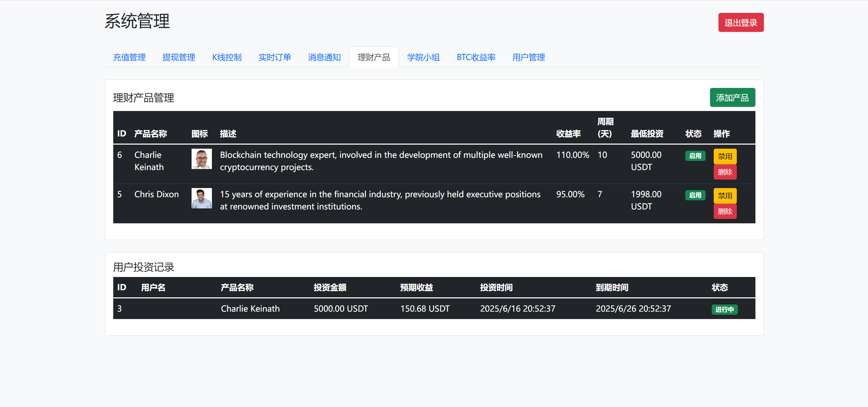Select the active 理财产品 tab
Screen dimensions: 868x407
click(374, 57)
